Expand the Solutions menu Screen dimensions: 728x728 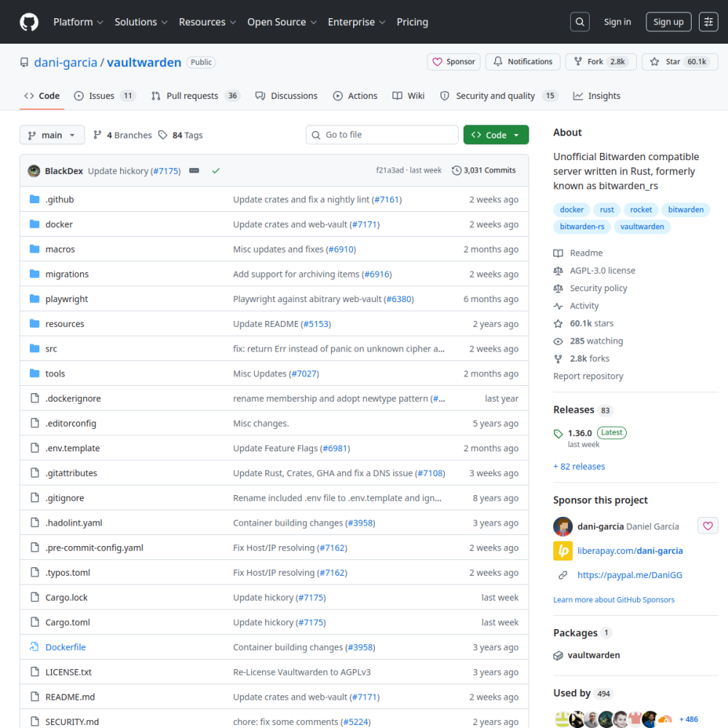pos(141,22)
